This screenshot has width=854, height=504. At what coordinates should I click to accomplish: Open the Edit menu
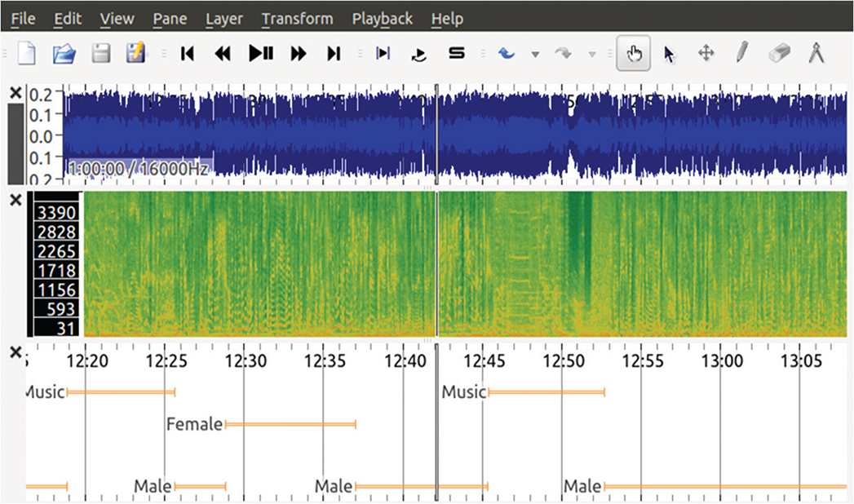(x=68, y=19)
